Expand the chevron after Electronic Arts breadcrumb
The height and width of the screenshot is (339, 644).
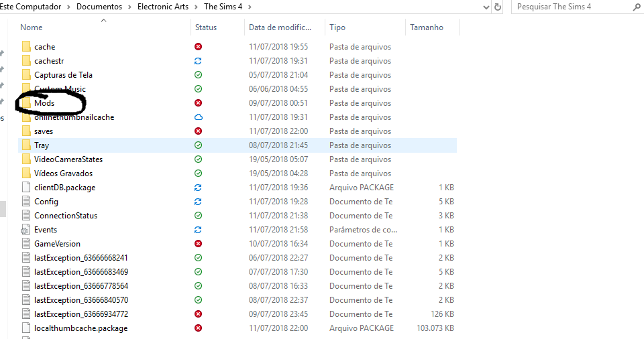coord(196,7)
